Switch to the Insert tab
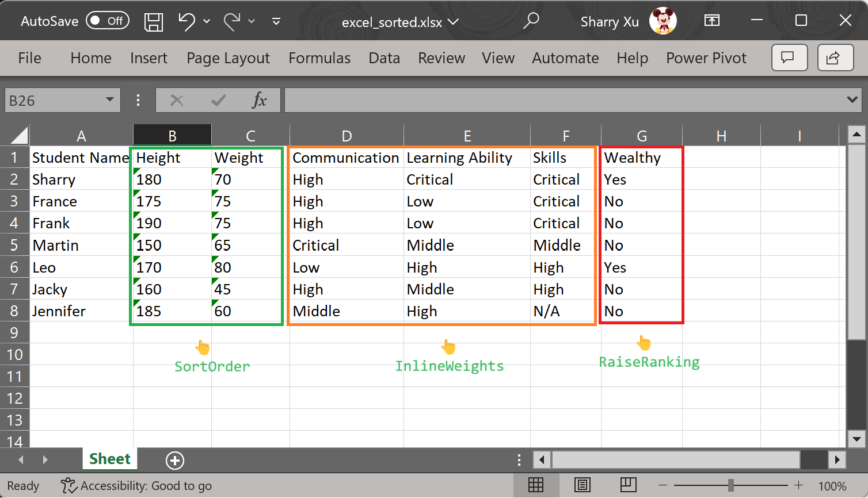The height and width of the screenshot is (498, 868). pyautogui.click(x=149, y=58)
